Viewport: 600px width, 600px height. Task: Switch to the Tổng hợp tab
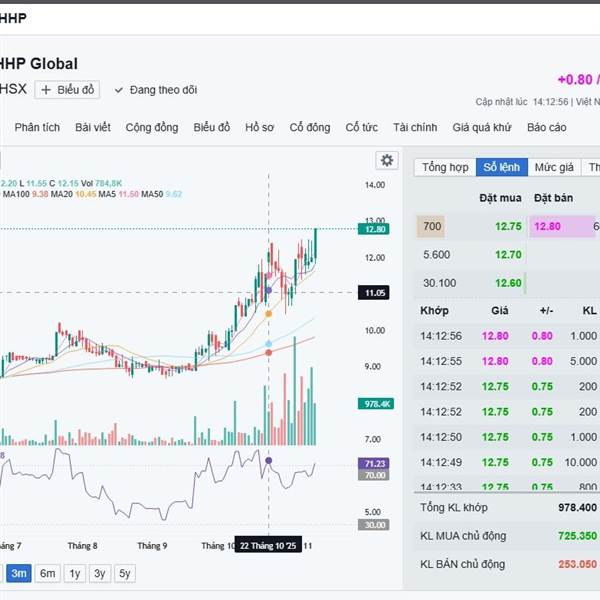tap(445, 167)
